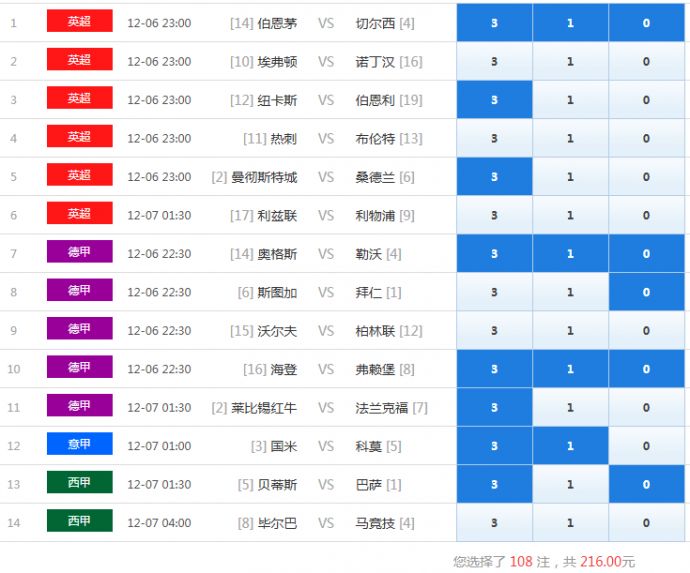Click the VS text between 奥格斯 and 勒沃
This screenshot has height=573, width=690.
pyautogui.click(x=326, y=254)
